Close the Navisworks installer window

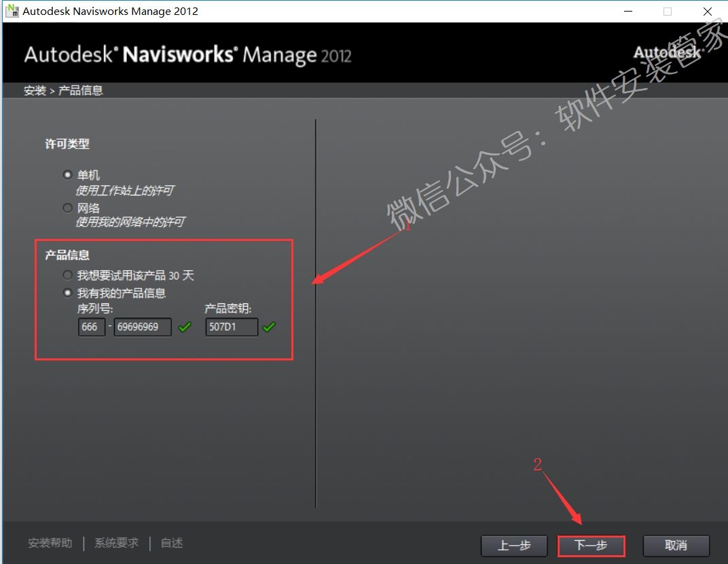pos(707,11)
